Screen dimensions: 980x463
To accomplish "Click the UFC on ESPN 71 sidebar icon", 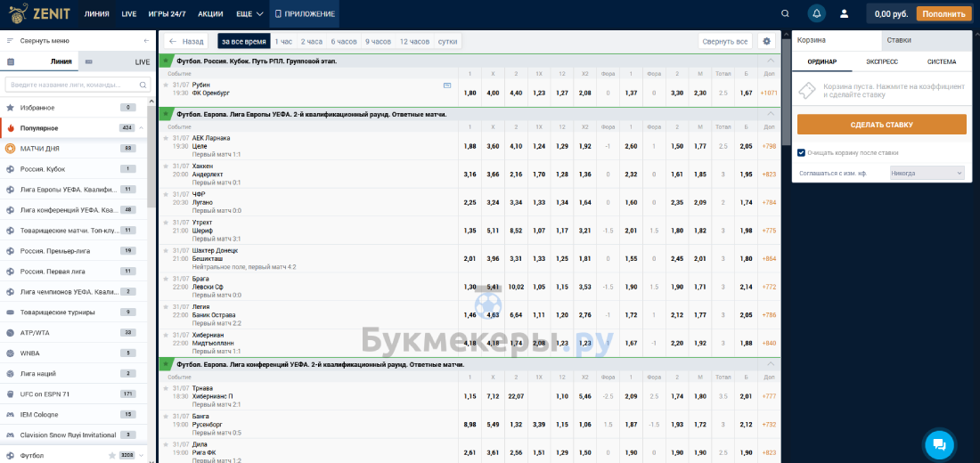I will (x=10, y=394).
